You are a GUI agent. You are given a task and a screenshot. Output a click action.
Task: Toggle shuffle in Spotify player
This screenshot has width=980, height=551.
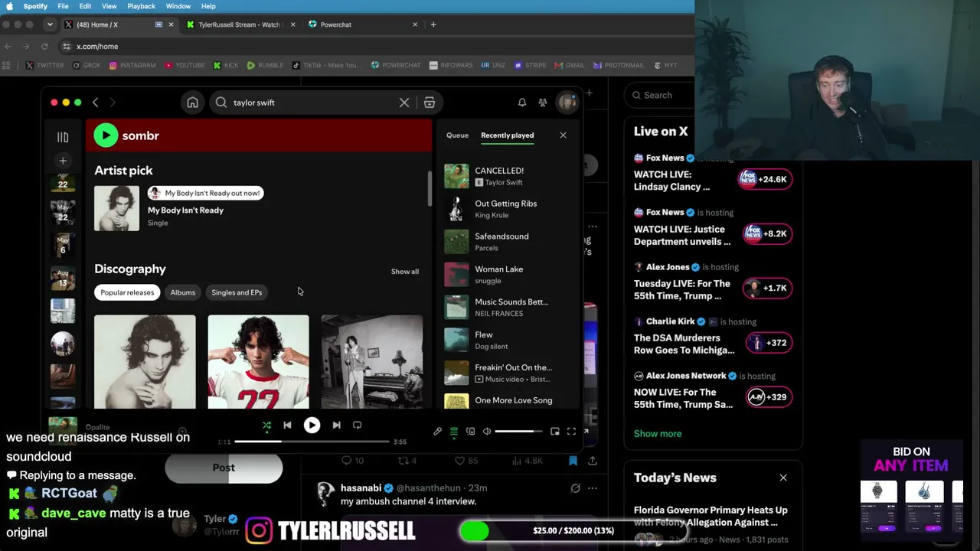[266, 425]
